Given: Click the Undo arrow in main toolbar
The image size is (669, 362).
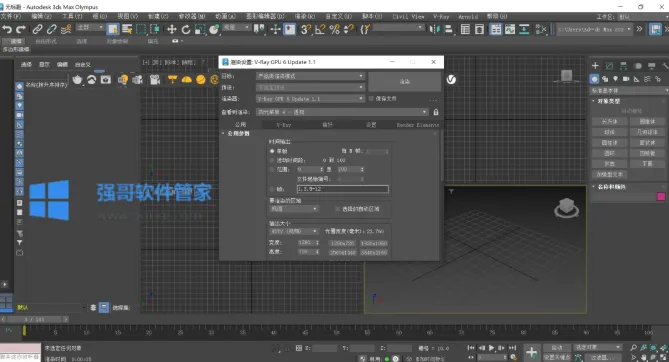Looking at the screenshot, I should pos(6,29).
